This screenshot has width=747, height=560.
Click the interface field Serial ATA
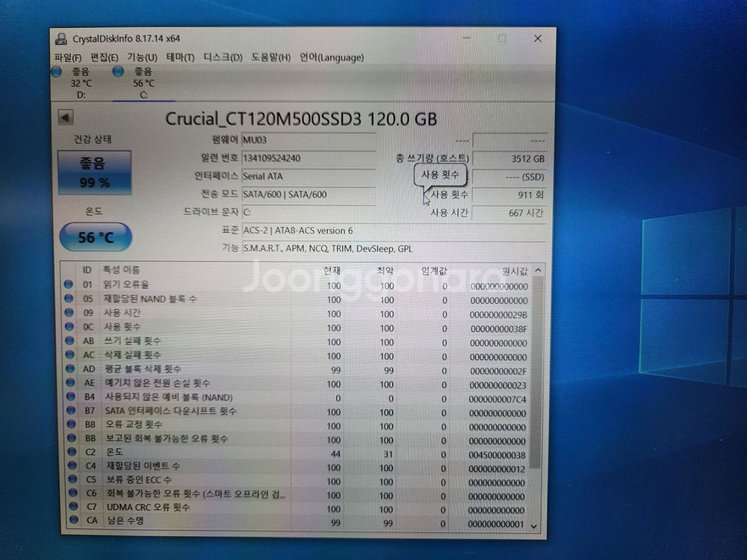[309, 176]
